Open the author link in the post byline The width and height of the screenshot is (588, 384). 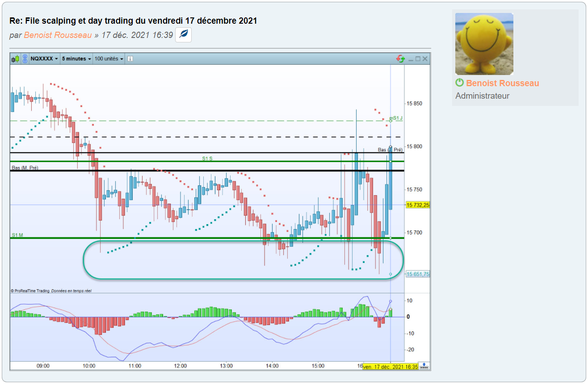click(58, 35)
